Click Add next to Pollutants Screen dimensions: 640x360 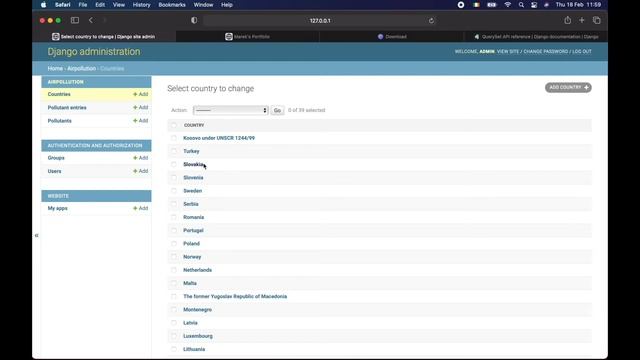(x=141, y=121)
